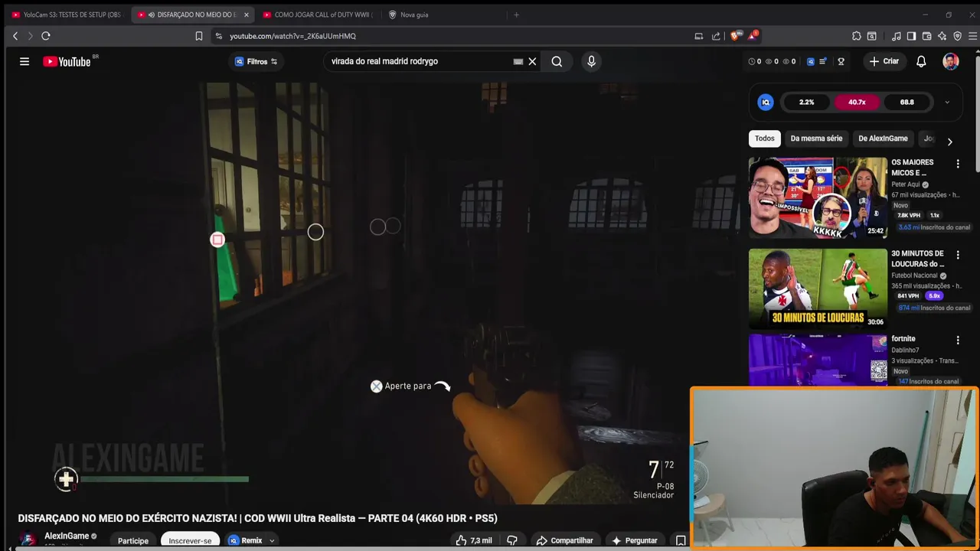Open the vidIQ list icon with blue dot
Screen dimensions: 980x551
point(823,61)
